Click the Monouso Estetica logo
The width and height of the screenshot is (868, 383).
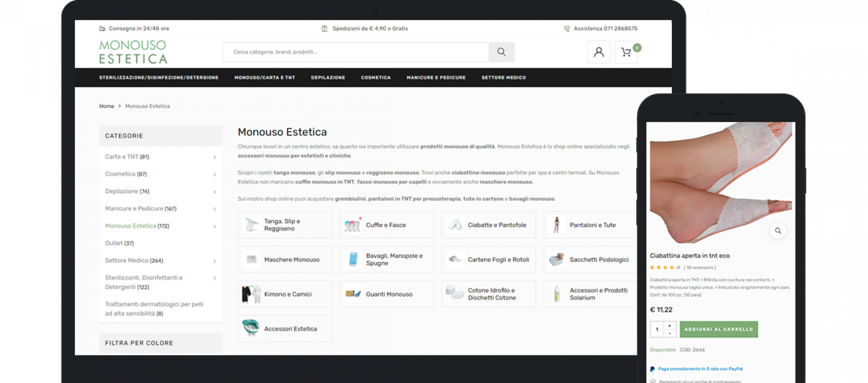pyautogui.click(x=133, y=52)
